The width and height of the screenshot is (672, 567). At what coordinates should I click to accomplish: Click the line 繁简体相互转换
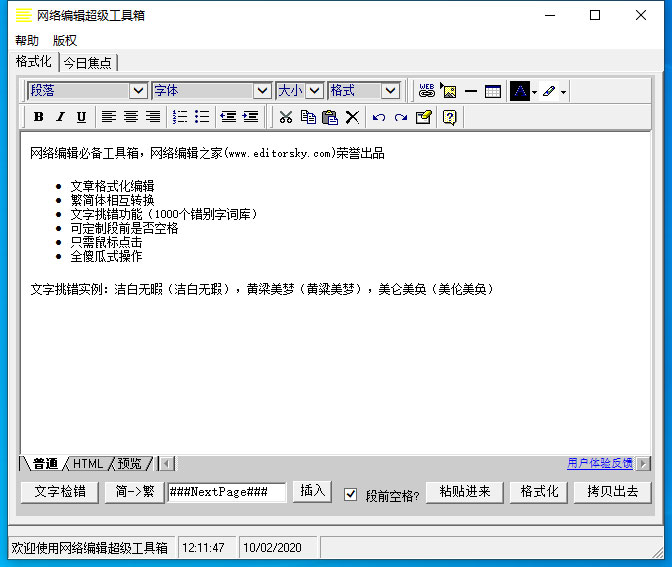click(x=112, y=200)
